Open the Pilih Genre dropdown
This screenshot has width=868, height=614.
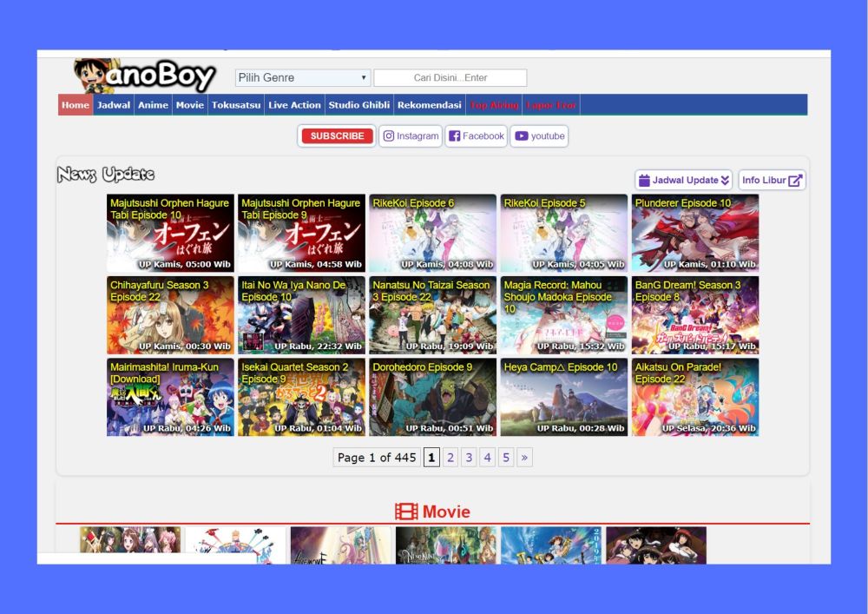(302, 78)
